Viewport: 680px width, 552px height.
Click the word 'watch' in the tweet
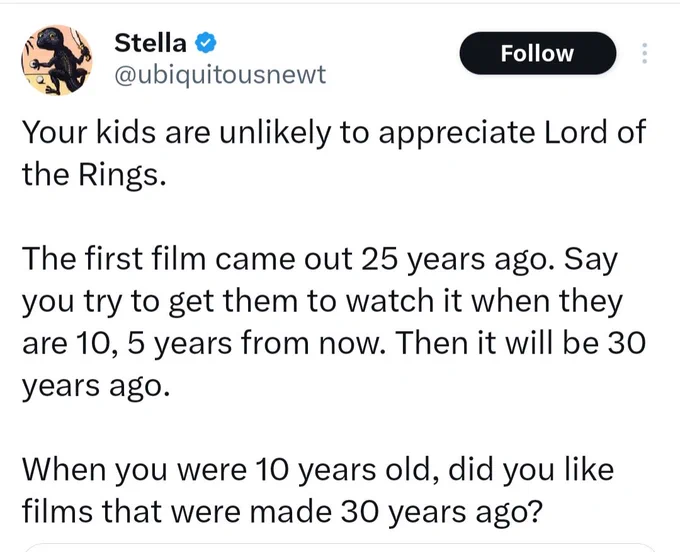point(389,300)
